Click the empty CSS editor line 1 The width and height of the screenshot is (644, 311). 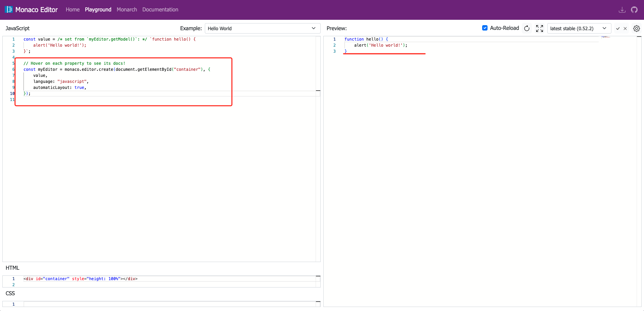pos(170,304)
